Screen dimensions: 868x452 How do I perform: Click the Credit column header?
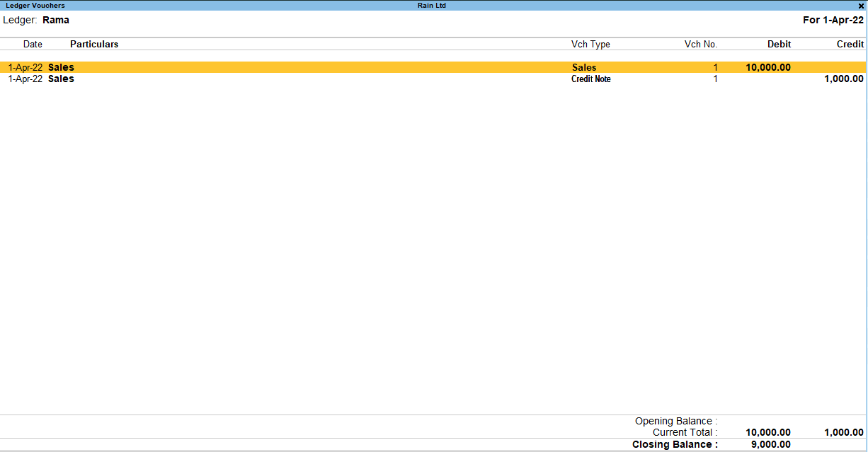pos(850,45)
